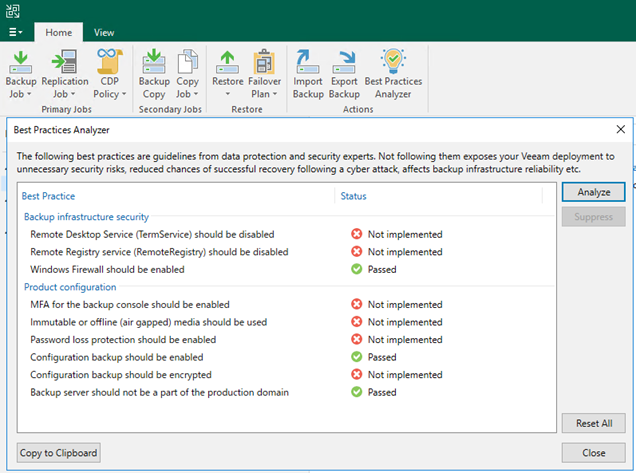Click the Close button in dialog
This screenshot has width=636, height=473.
pyautogui.click(x=594, y=453)
